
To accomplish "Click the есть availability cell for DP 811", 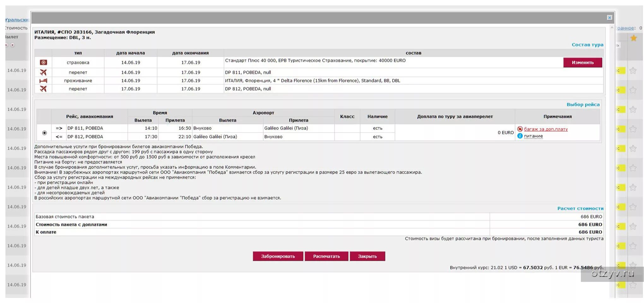I will 378,128.
